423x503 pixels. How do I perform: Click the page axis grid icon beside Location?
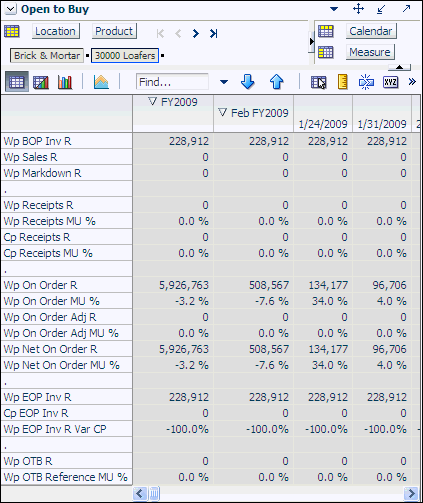[x=12, y=31]
